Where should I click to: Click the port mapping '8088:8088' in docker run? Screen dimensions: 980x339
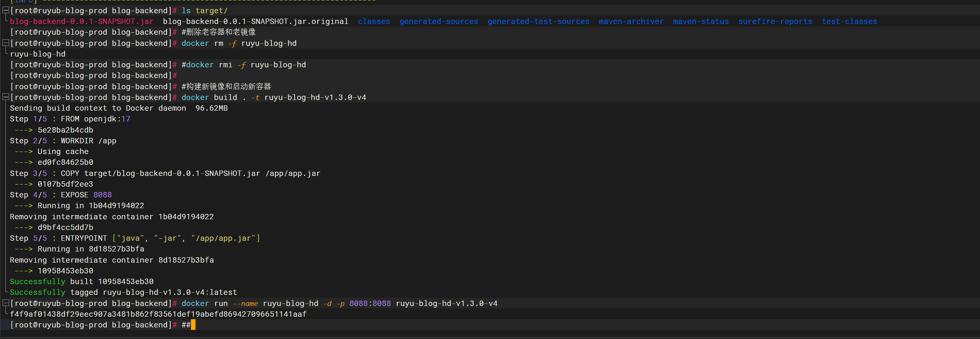(370, 303)
